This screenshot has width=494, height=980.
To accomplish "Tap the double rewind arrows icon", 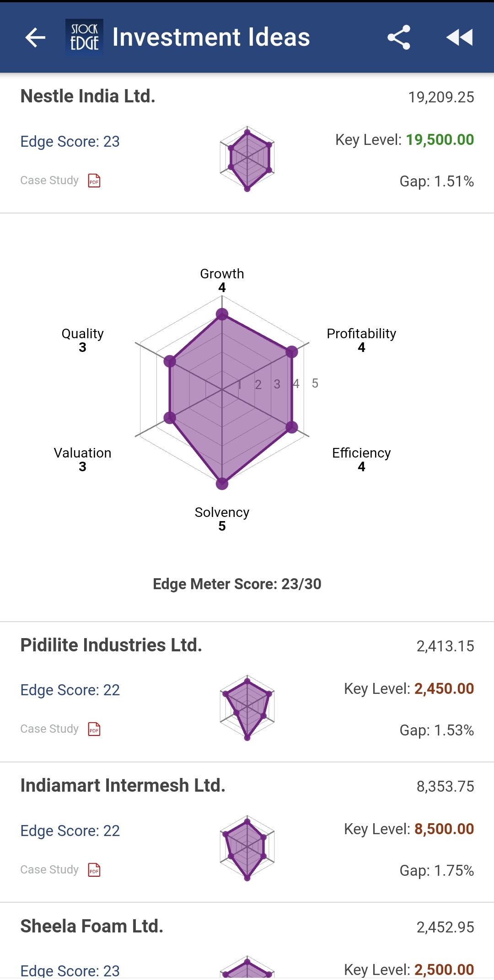I will pyautogui.click(x=459, y=37).
